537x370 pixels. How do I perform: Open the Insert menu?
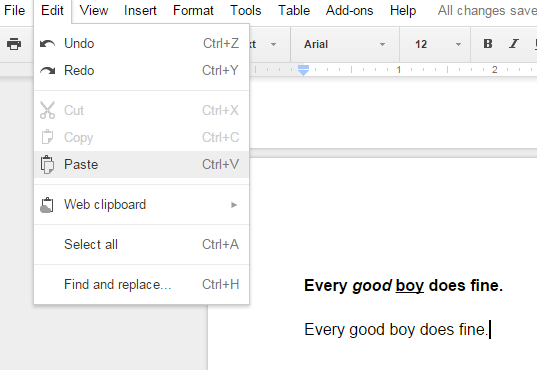140,11
